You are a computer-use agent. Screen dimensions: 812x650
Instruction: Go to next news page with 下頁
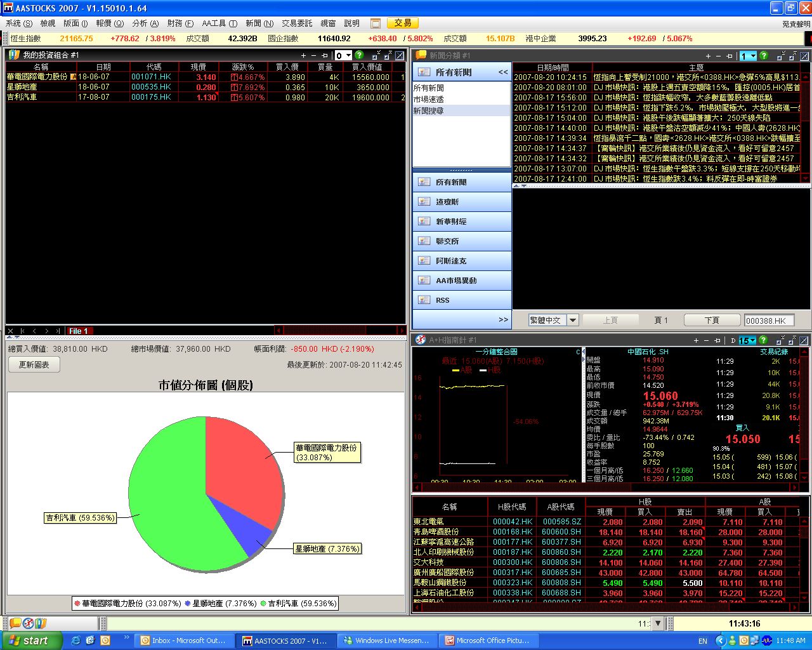[x=712, y=321]
